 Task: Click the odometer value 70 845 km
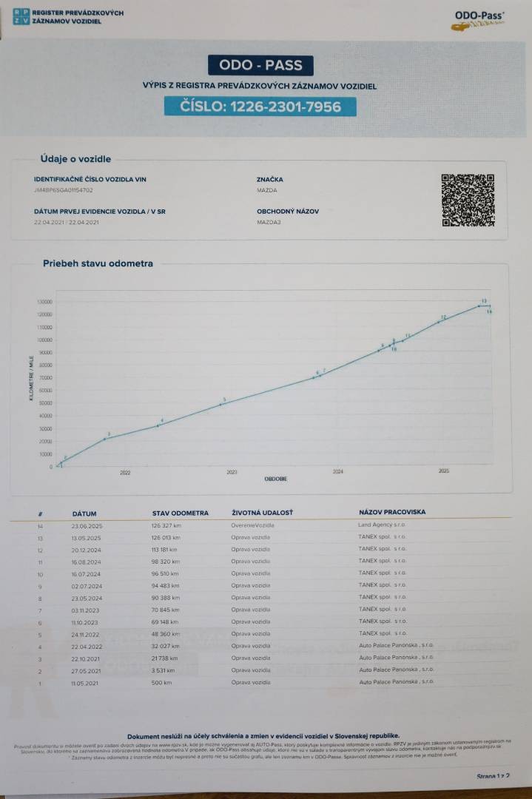(166, 610)
